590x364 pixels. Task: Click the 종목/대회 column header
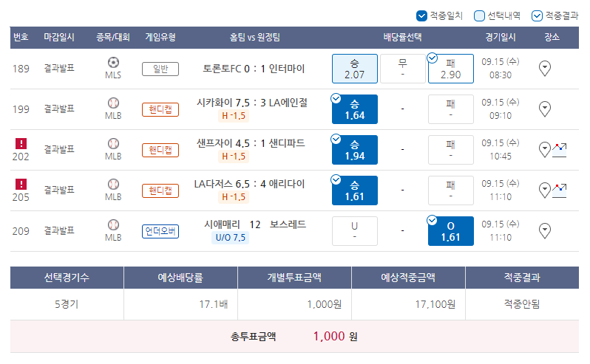(x=113, y=37)
